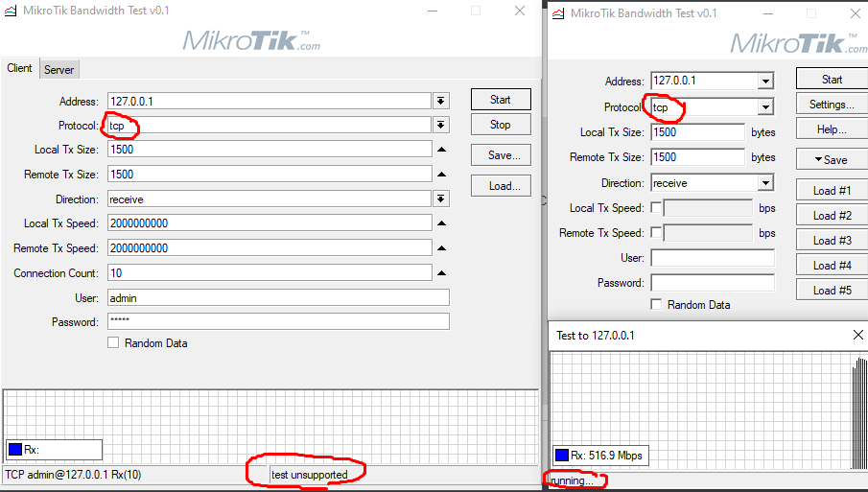Click the Load #2 preset button

click(x=832, y=215)
